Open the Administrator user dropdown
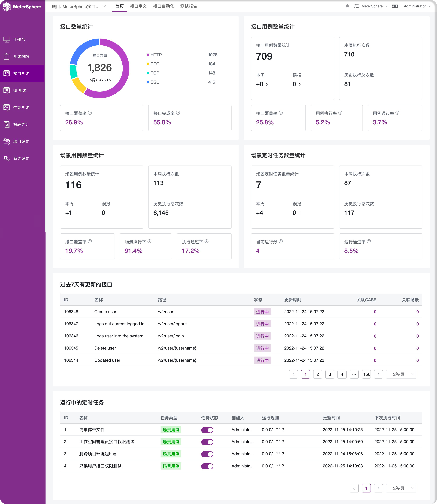Image resolution: width=437 pixels, height=504 pixels. coord(417,6)
